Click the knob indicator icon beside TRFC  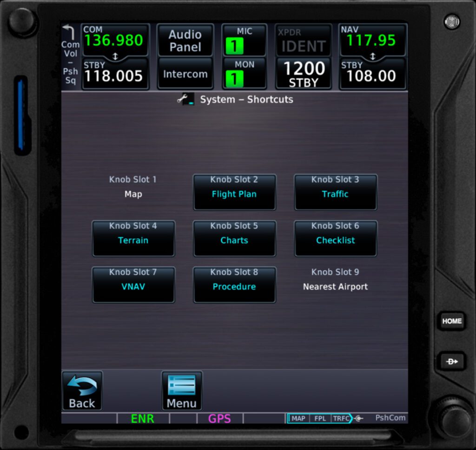[x=358, y=418]
